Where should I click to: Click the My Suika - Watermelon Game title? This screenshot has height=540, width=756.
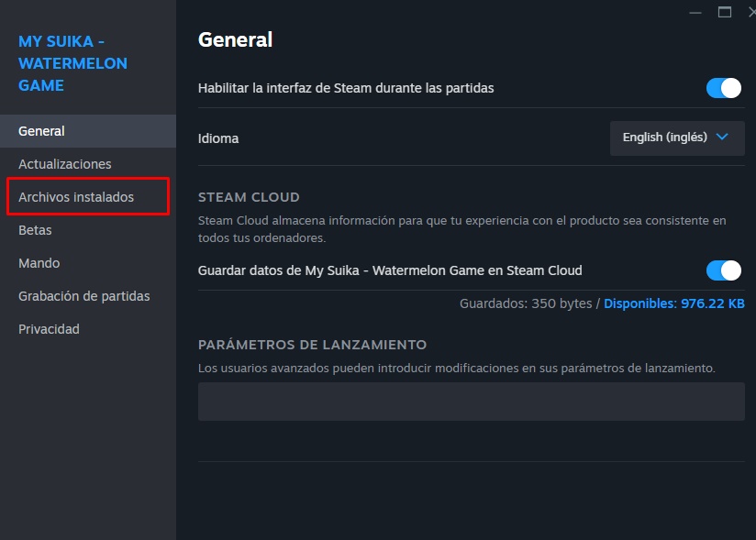pyautogui.click(x=72, y=63)
